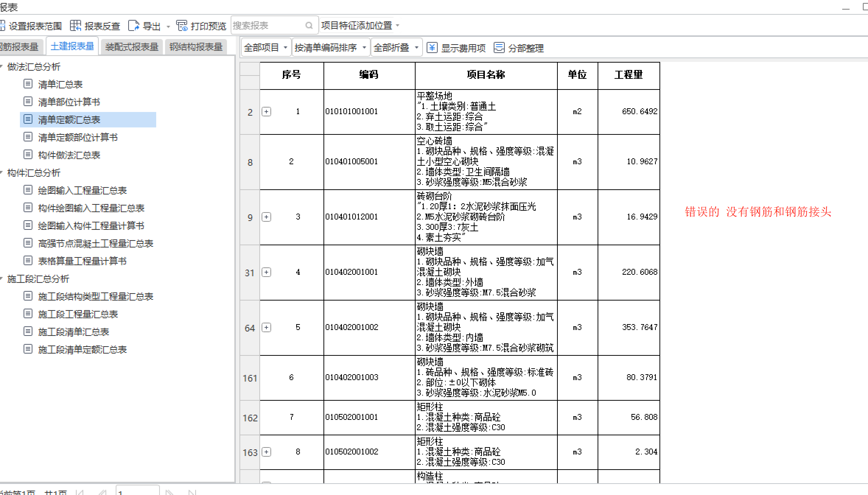This screenshot has width=868, height=495.
Task: Switch to the 钢结构报表量 tab
Action: tap(196, 47)
